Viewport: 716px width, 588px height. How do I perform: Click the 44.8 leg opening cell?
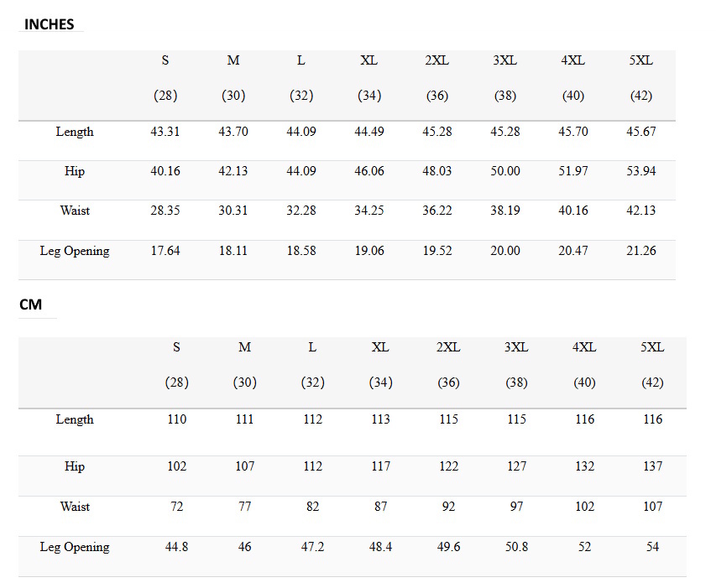177,547
